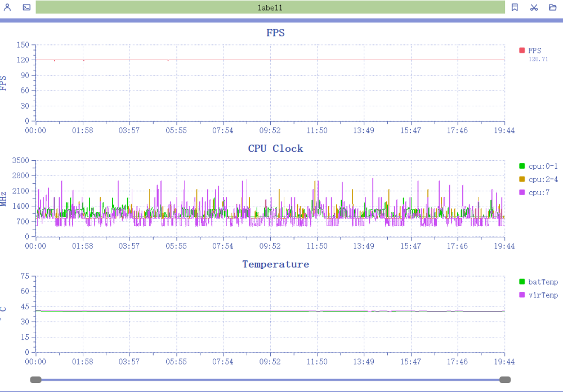Click 2800 label on CPU Clock y-axis
Viewport: 563px width, 392px height.
point(20,175)
